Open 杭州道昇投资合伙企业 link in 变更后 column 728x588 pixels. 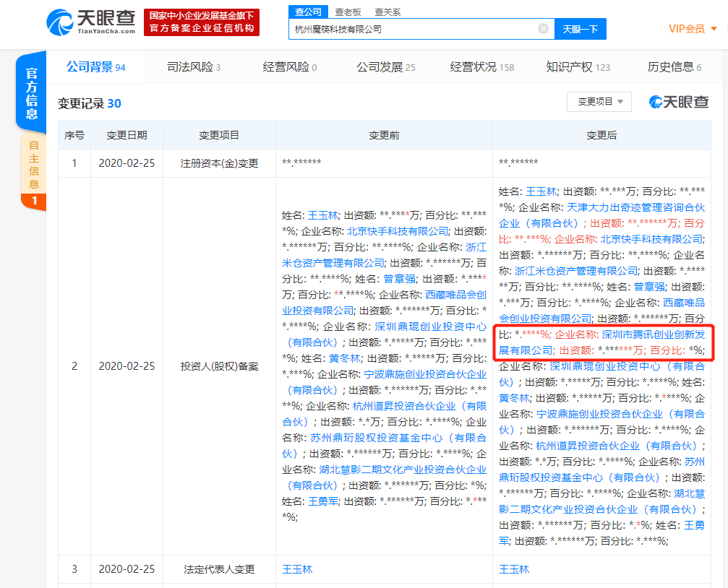click(x=617, y=446)
